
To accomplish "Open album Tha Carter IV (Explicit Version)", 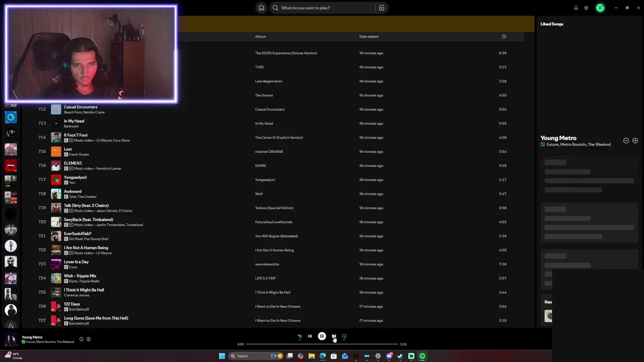I will (279, 137).
